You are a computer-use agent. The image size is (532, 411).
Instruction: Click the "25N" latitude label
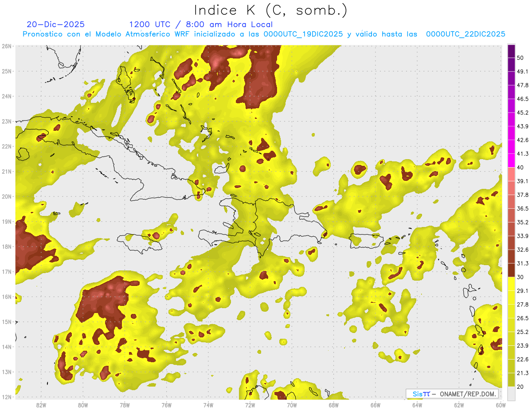7,71
